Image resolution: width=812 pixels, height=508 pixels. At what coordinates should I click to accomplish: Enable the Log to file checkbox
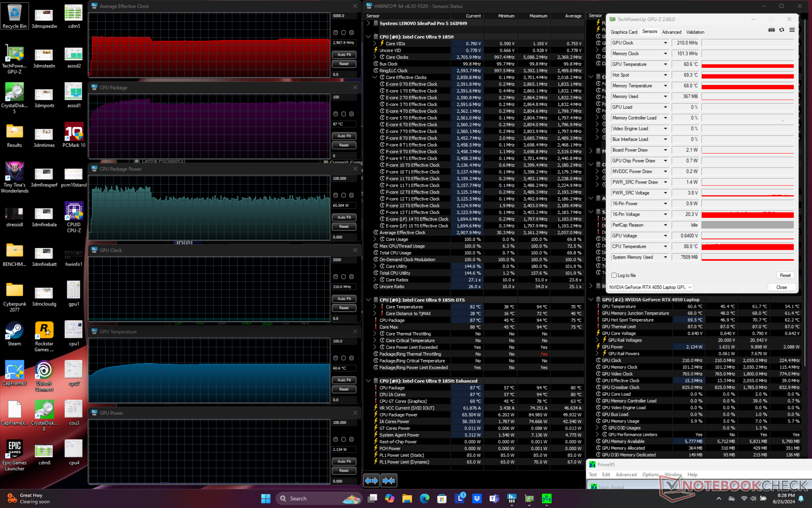614,275
